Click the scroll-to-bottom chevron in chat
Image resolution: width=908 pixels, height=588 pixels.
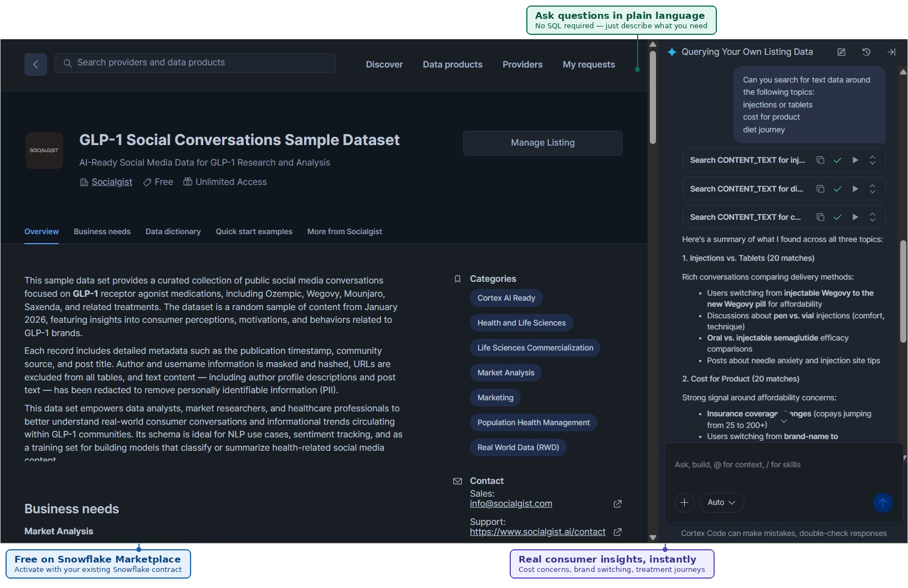click(783, 421)
